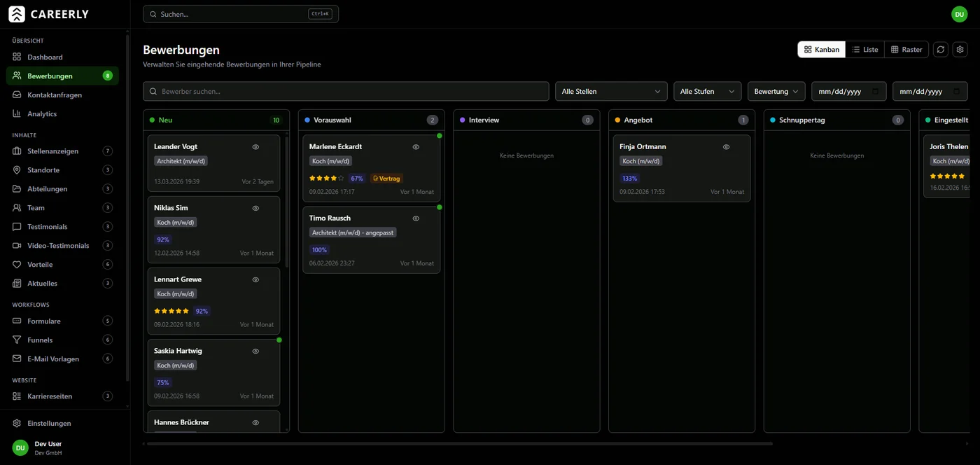
Task: Open the Standorte location pin icon
Action: tap(17, 170)
